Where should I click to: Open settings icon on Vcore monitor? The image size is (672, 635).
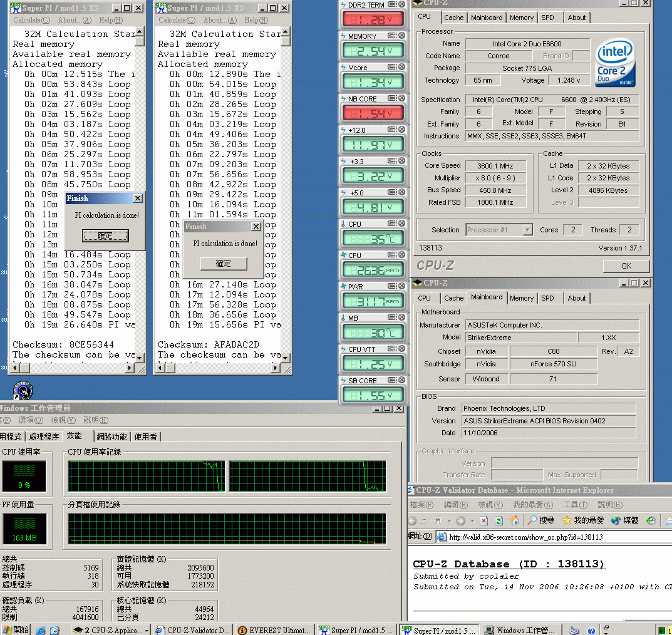coord(391,67)
